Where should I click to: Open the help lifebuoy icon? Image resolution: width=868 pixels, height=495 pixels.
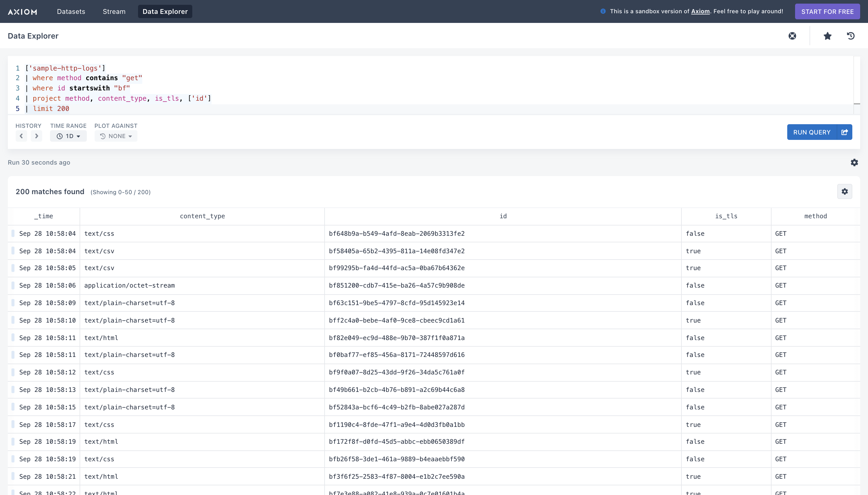tap(792, 36)
